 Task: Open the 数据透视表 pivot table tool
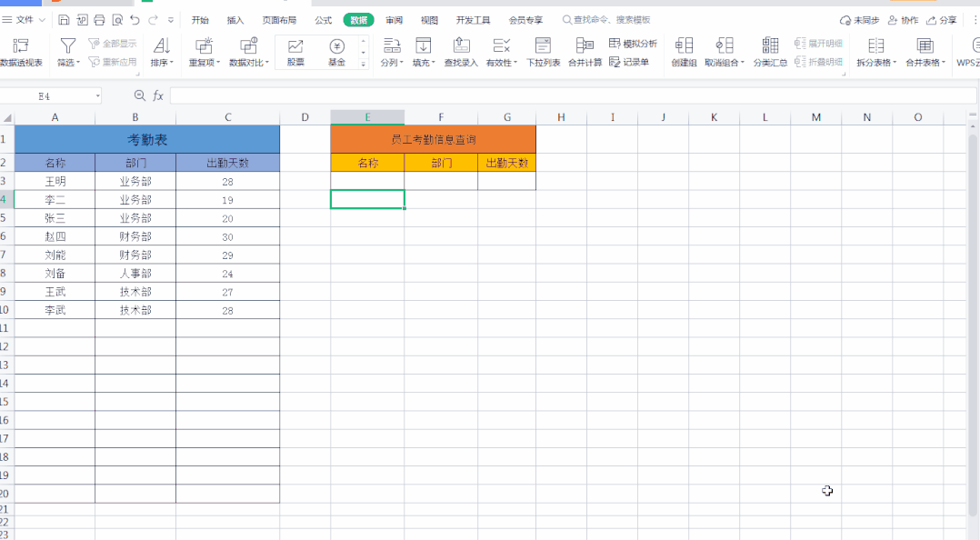(x=21, y=52)
